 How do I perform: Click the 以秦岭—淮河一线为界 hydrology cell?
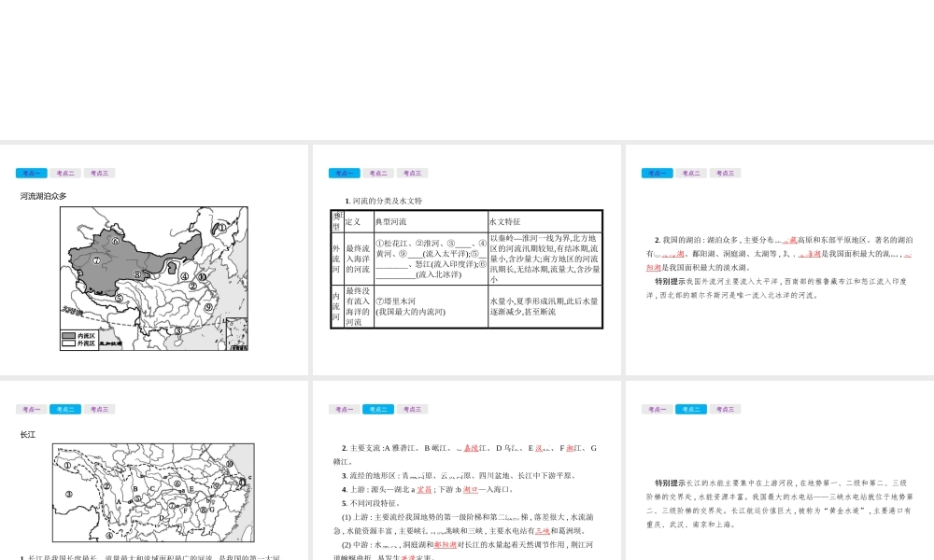point(545,259)
